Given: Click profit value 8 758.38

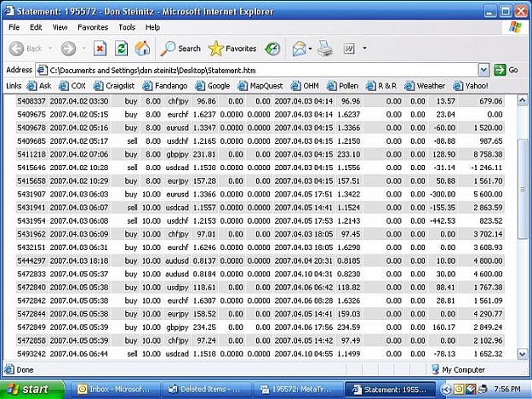Looking at the screenshot, I should pyautogui.click(x=488, y=154).
